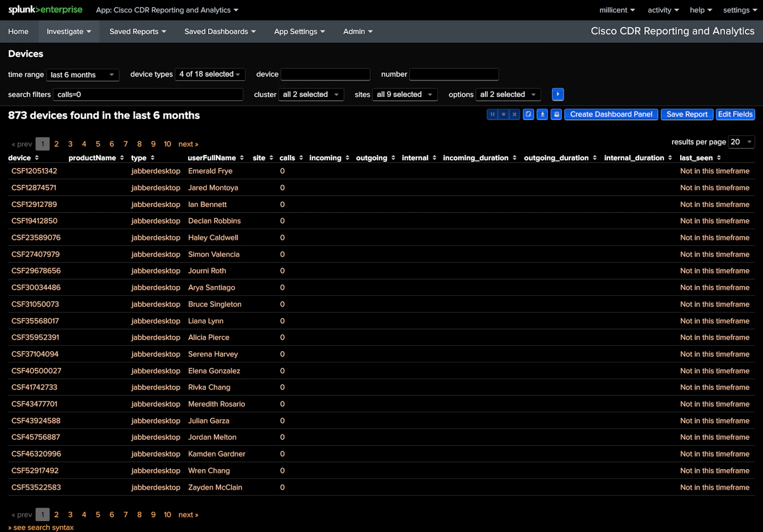Pause the running search job
763x532 pixels.
492,114
